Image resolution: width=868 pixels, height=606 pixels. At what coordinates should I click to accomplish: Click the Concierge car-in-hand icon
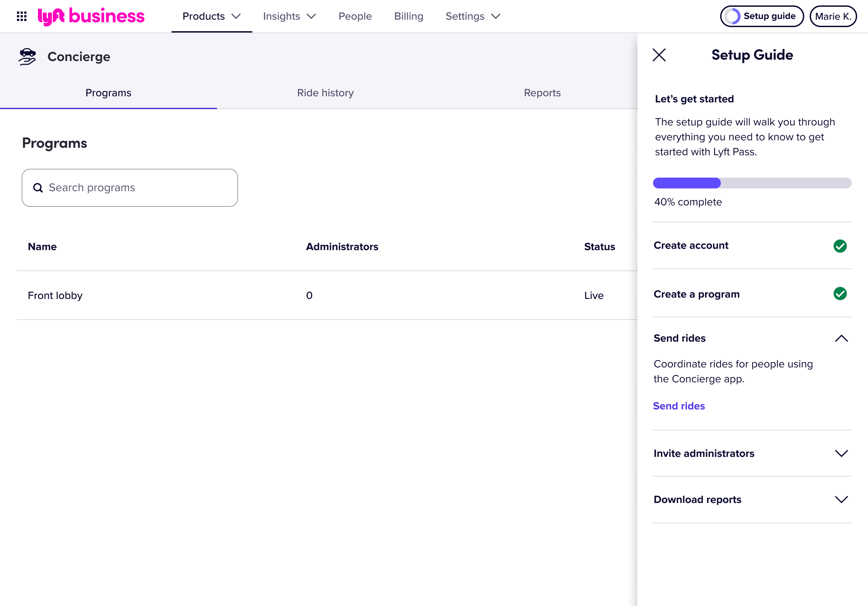pos(27,57)
